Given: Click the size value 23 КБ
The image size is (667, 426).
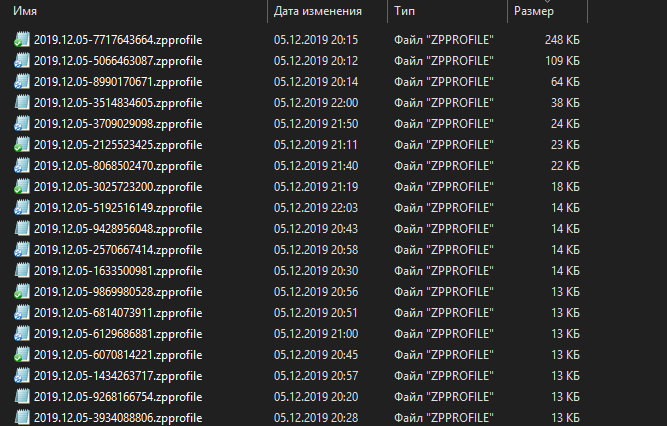Looking at the screenshot, I should (565, 145).
